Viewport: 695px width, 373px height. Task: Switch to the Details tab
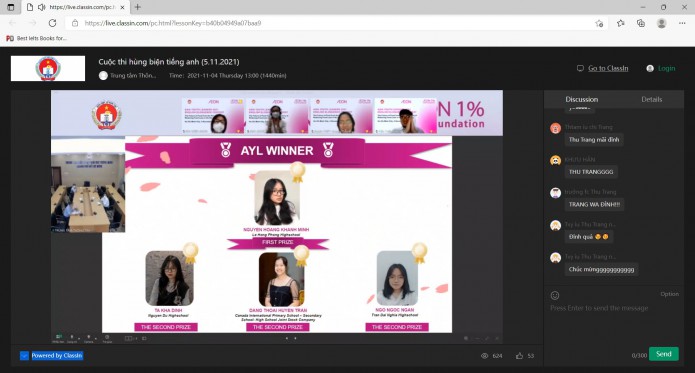652,99
